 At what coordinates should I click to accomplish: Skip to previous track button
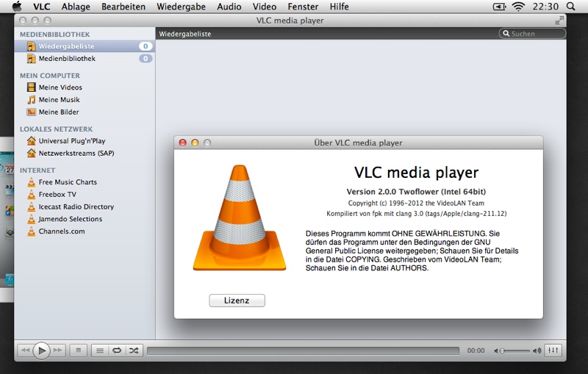(x=25, y=350)
